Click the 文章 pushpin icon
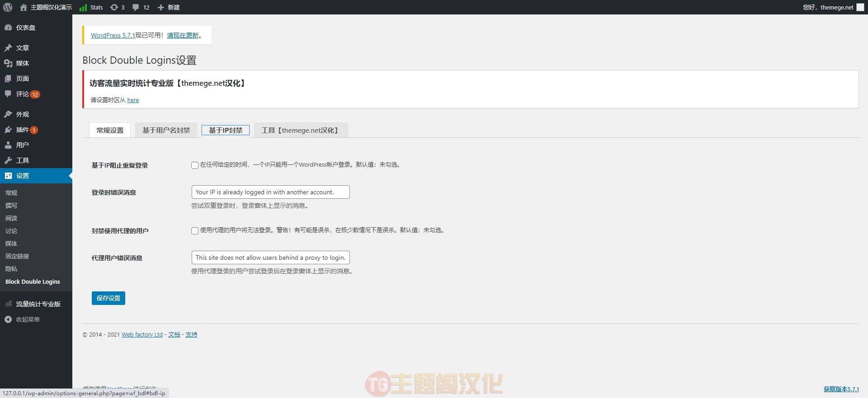The height and width of the screenshot is (398, 868). (8, 48)
